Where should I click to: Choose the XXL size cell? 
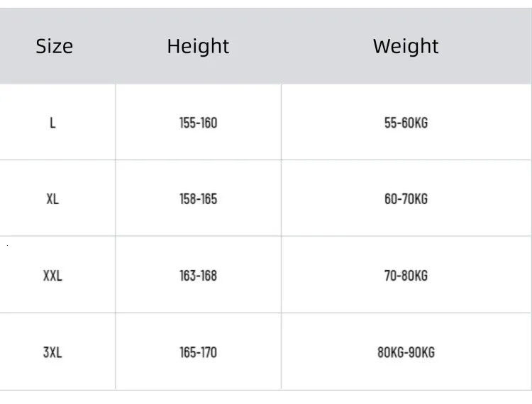[52, 276]
